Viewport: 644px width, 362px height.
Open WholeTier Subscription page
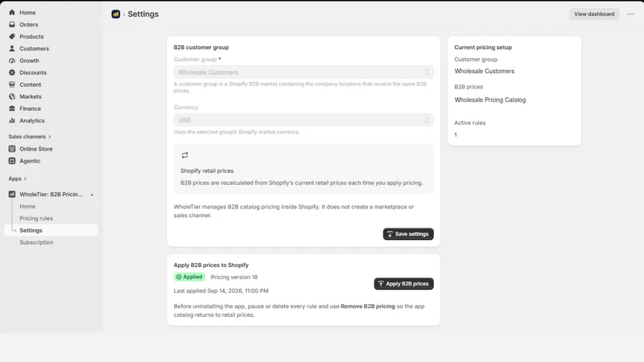tap(36, 243)
